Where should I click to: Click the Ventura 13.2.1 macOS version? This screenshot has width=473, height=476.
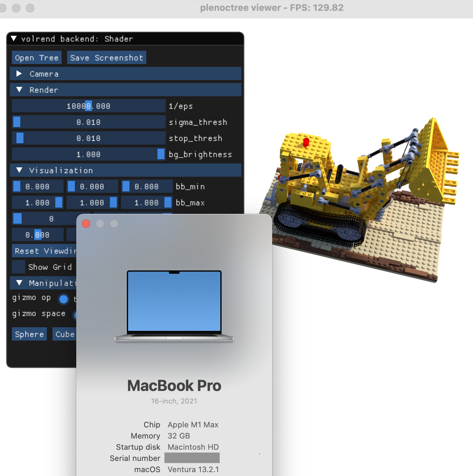(193, 469)
